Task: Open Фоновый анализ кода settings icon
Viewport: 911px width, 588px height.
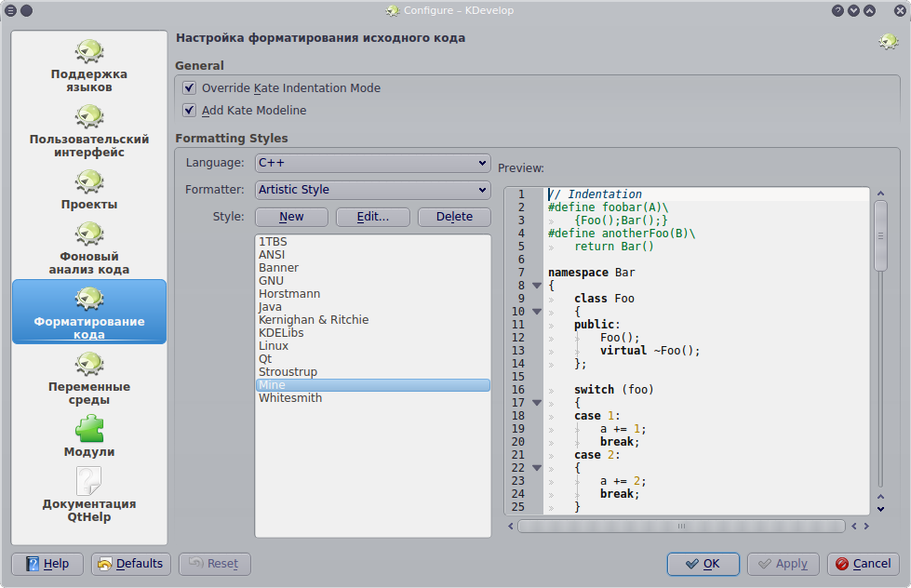Action: point(89,234)
